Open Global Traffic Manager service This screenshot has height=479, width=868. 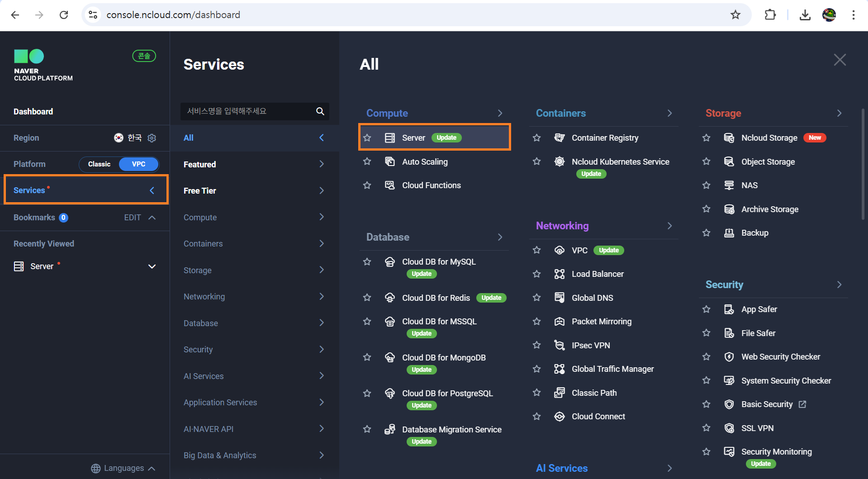pos(612,369)
